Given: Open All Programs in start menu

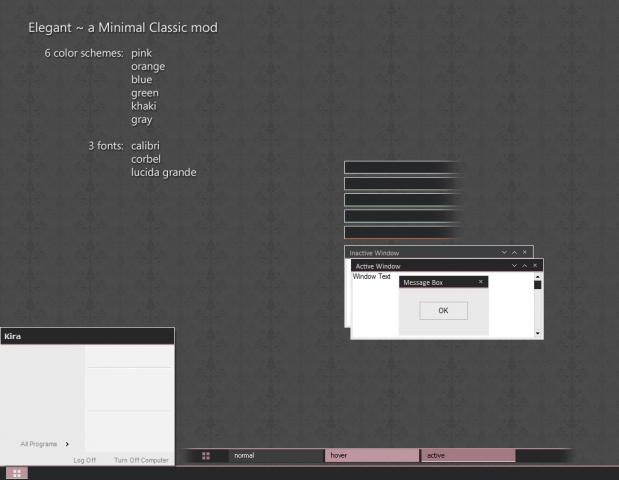Looking at the screenshot, I should [39, 444].
